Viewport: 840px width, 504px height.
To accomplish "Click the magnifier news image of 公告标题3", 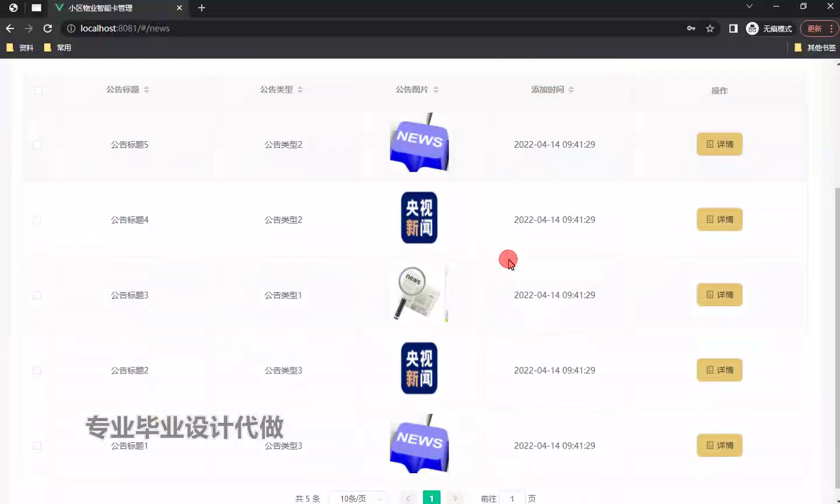I will (419, 293).
